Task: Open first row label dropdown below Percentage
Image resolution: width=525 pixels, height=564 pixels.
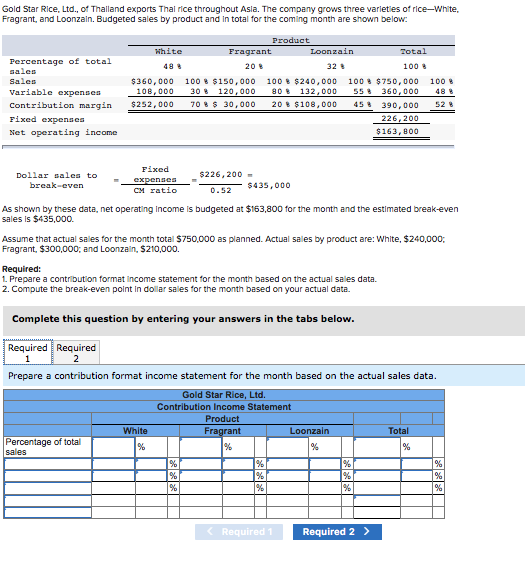Action: 48,464
